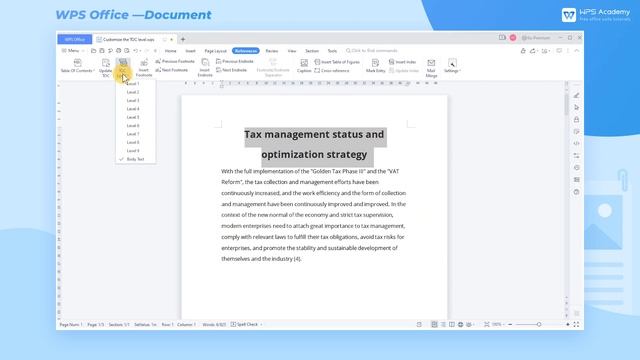The image size is (640, 360).
Task: Click the zoom in plus button
Action: pyautogui.click(x=568, y=324)
